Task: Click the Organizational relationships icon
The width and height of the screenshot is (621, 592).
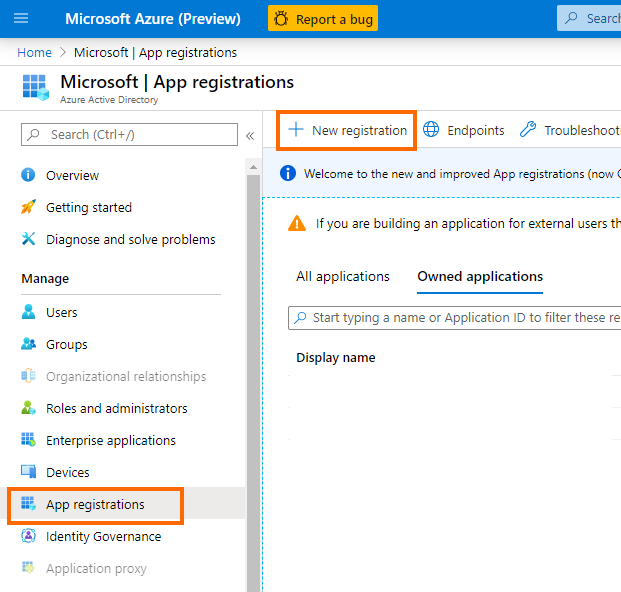Action: pyautogui.click(x=28, y=375)
